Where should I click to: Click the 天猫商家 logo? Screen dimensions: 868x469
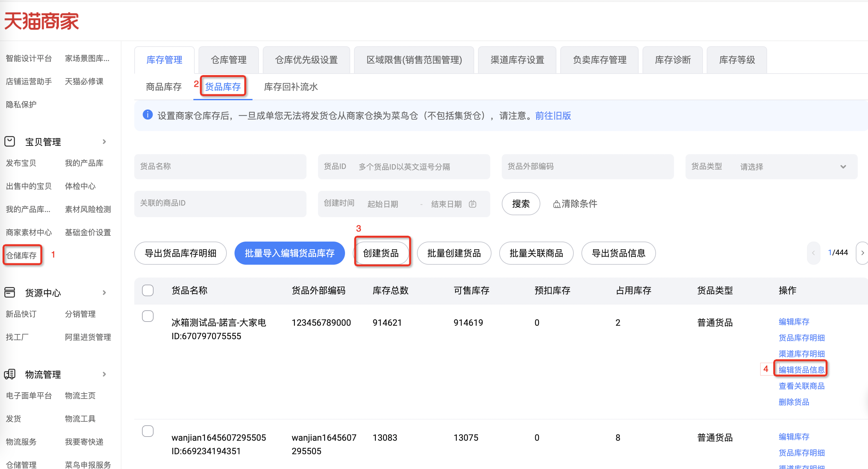click(x=41, y=21)
